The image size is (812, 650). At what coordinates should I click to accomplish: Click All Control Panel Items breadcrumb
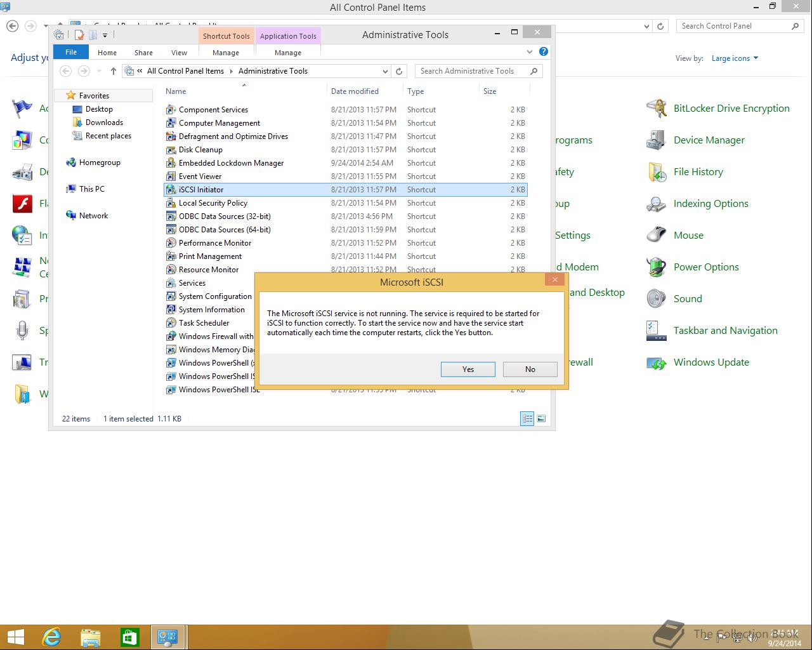tap(185, 71)
